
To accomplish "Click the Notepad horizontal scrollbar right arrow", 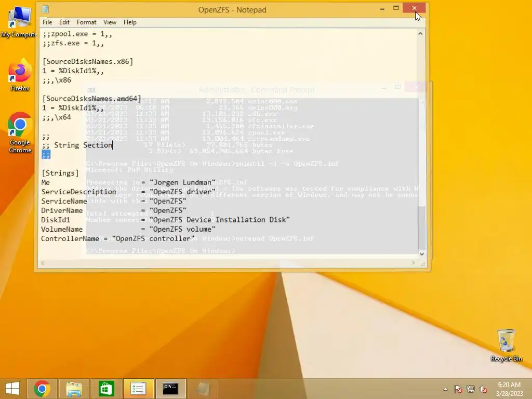I will [413, 263].
